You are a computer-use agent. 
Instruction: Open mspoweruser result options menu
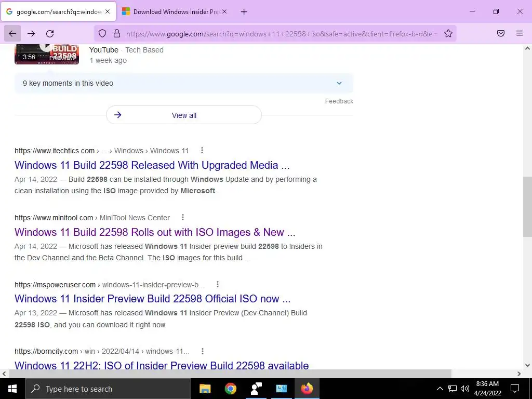218,284
